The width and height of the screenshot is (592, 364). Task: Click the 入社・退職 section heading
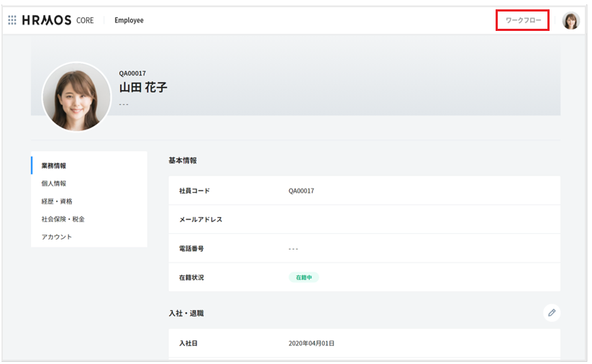pos(186,314)
